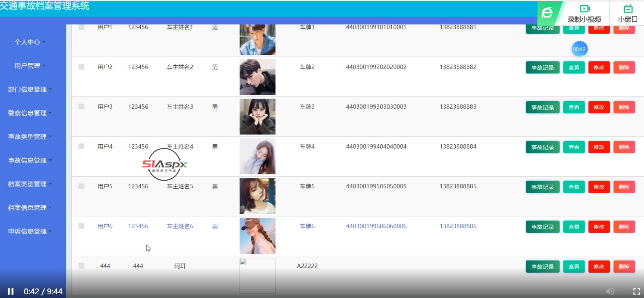Viewport: 644px width, 298px height.
Task: Click the 用户6 photo with the cap
Action: 257,236
